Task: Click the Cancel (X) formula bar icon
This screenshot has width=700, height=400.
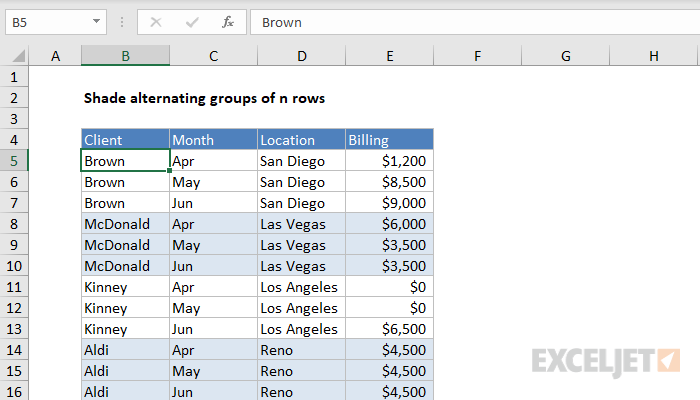Action: pyautogui.click(x=156, y=22)
